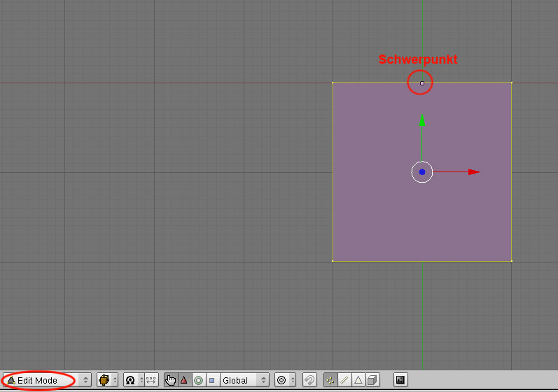Select the scale manipulator square icon
Screen dimensions: 558x392
click(x=212, y=380)
